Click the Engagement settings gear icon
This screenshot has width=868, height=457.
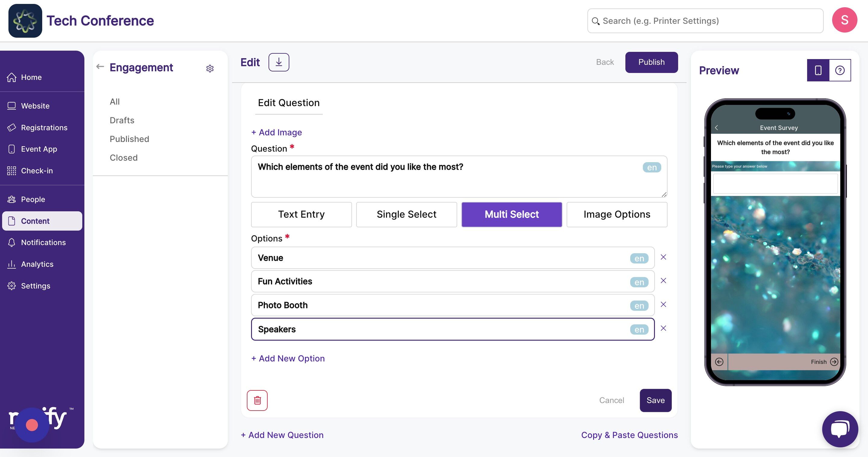[x=209, y=69]
